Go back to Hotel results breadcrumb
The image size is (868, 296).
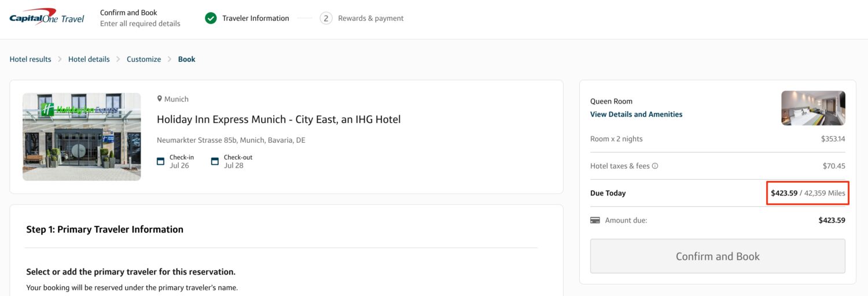(x=31, y=59)
